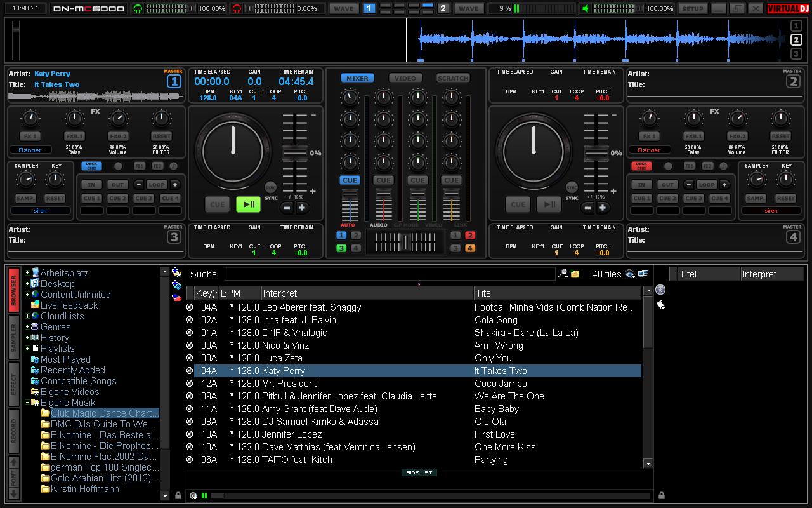Screen dimensions: 812x508
Task: Expand the Playlists tree node
Action: click(27, 349)
